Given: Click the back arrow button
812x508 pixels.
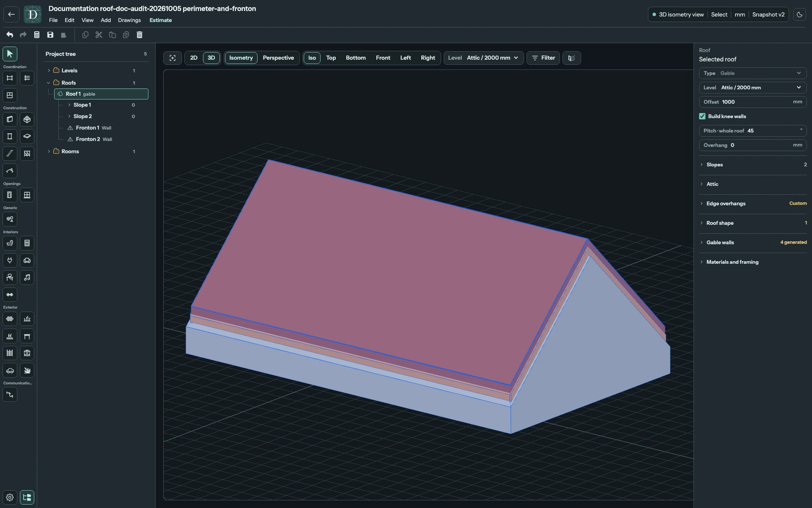Looking at the screenshot, I should (x=11, y=14).
